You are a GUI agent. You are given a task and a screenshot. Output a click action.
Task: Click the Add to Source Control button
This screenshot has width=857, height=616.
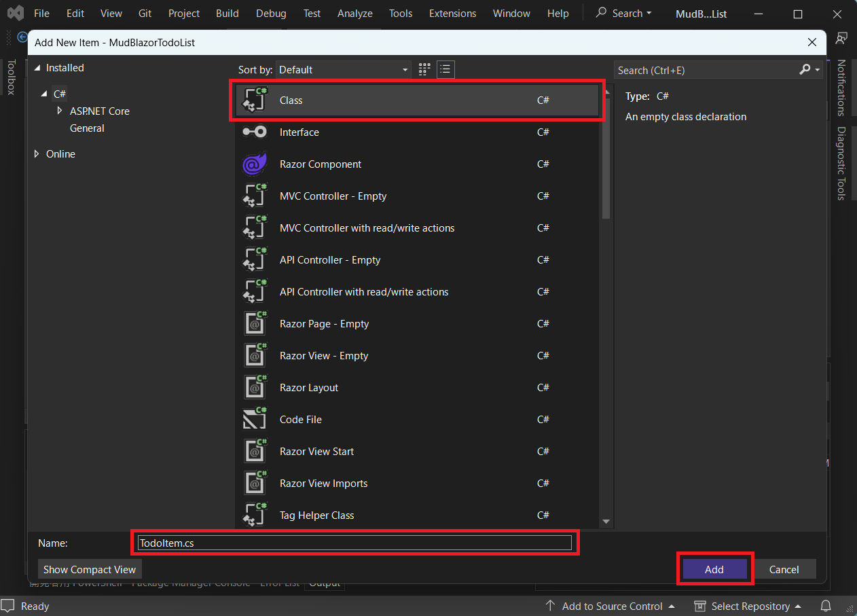click(610, 606)
